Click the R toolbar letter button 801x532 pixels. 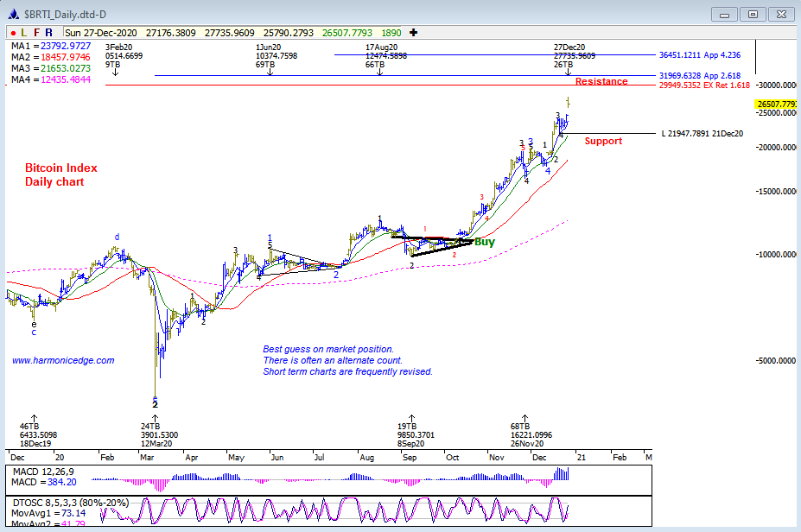coord(48,33)
